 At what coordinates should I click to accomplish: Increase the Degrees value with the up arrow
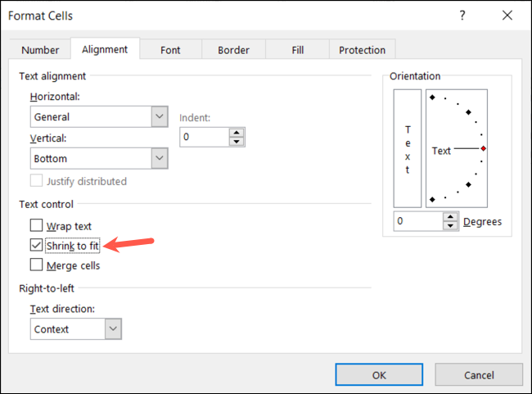pyautogui.click(x=450, y=217)
